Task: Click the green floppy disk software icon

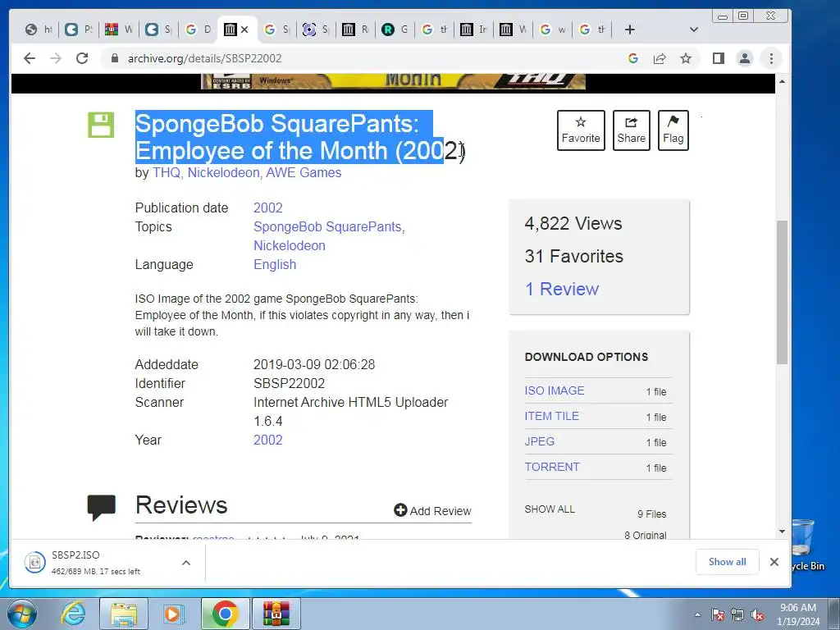Action: 101,125
